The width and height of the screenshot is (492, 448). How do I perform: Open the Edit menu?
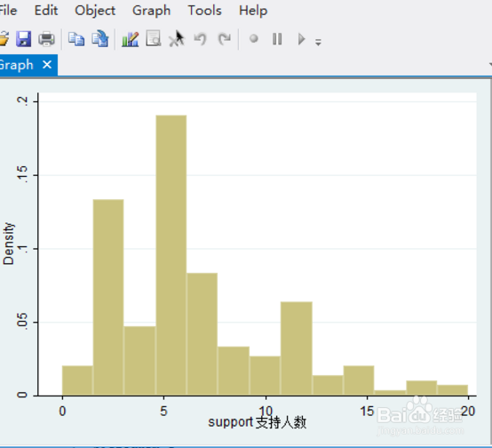[46, 11]
